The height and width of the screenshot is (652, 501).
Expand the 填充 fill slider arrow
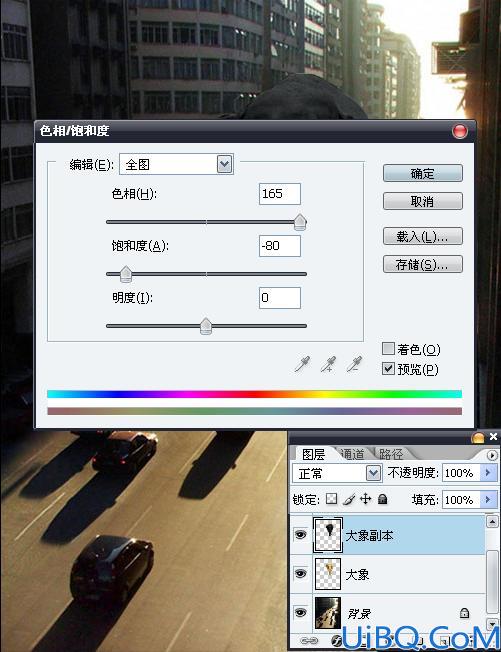click(488, 499)
